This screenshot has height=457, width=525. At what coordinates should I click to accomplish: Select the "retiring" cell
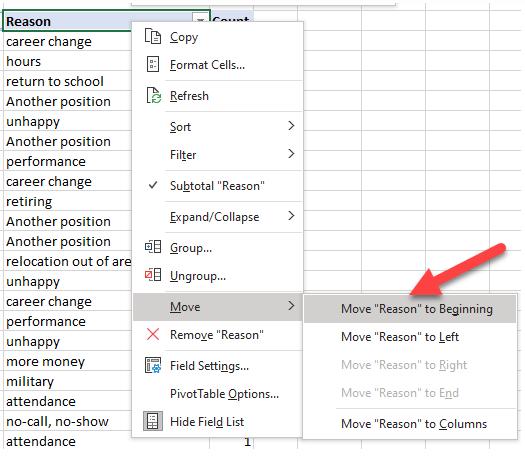(x=67, y=201)
